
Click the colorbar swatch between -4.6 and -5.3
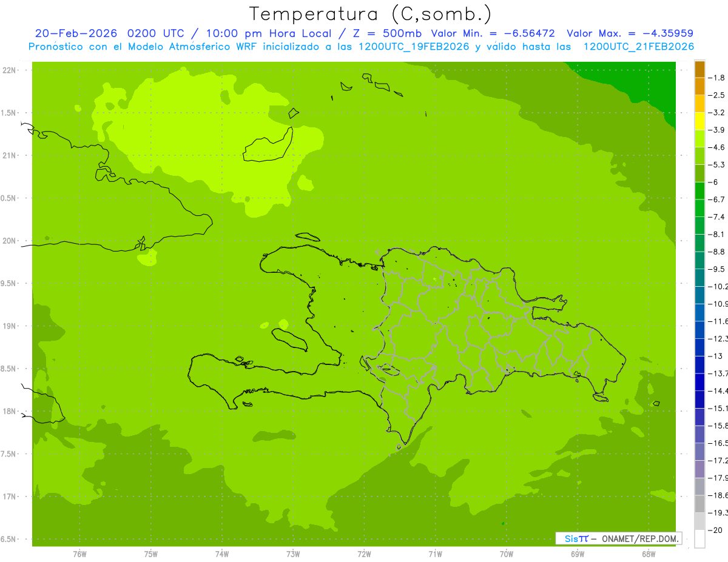[x=699, y=156]
